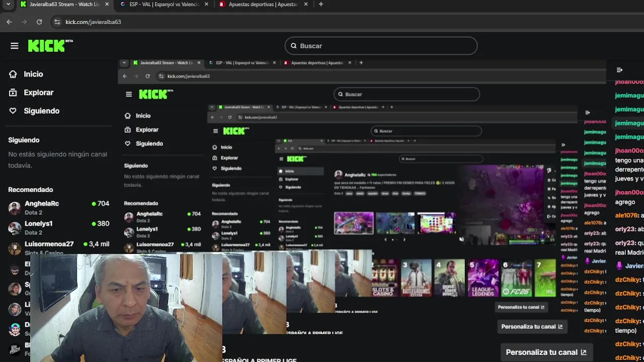Image resolution: width=644 pixels, height=362 pixels.
Task: Click 'No estás siguiendo ningún canal todavía' text
Action: [57, 160]
